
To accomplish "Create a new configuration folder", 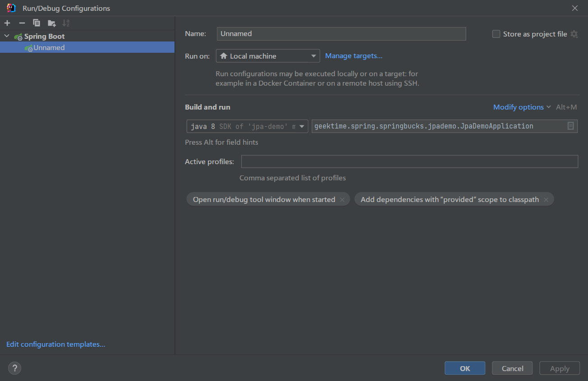I will tap(51, 23).
